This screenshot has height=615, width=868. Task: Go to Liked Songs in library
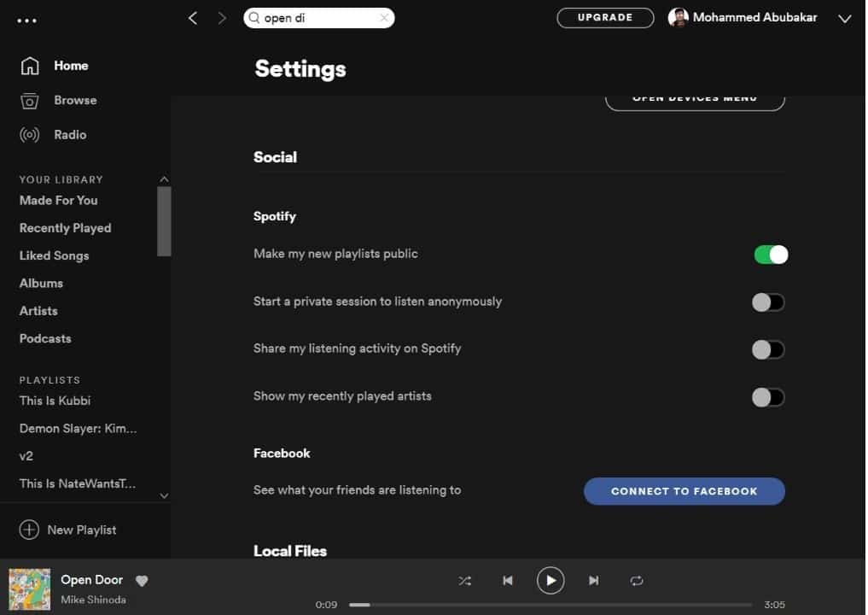pyautogui.click(x=54, y=255)
